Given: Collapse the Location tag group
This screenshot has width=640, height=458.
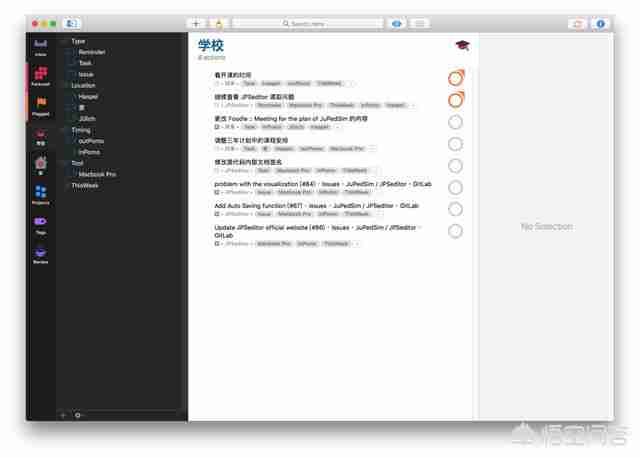Looking at the screenshot, I should click(x=65, y=85).
